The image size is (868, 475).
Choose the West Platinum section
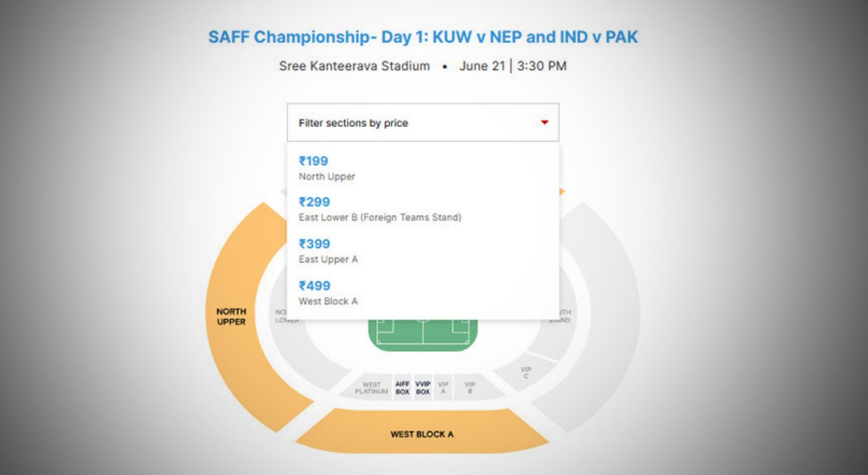tap(372, 388)
